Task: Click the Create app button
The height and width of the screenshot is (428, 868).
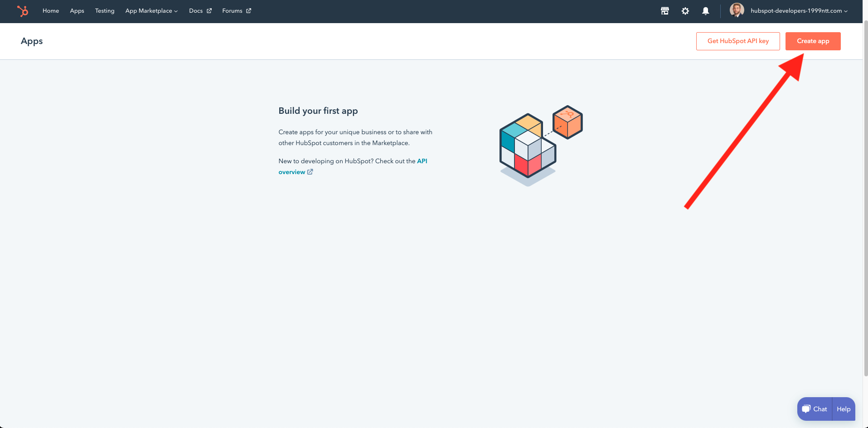Action: 813,41
